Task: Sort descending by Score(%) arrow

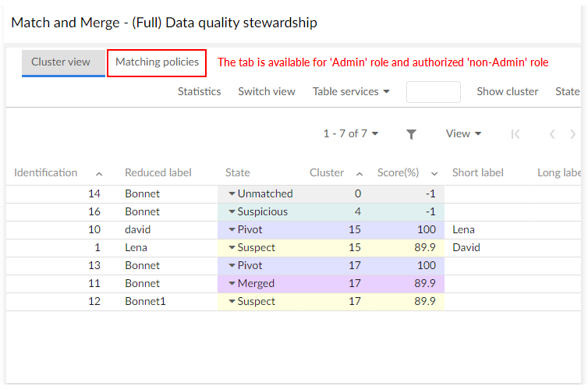Action: click(x=434, y=173)
